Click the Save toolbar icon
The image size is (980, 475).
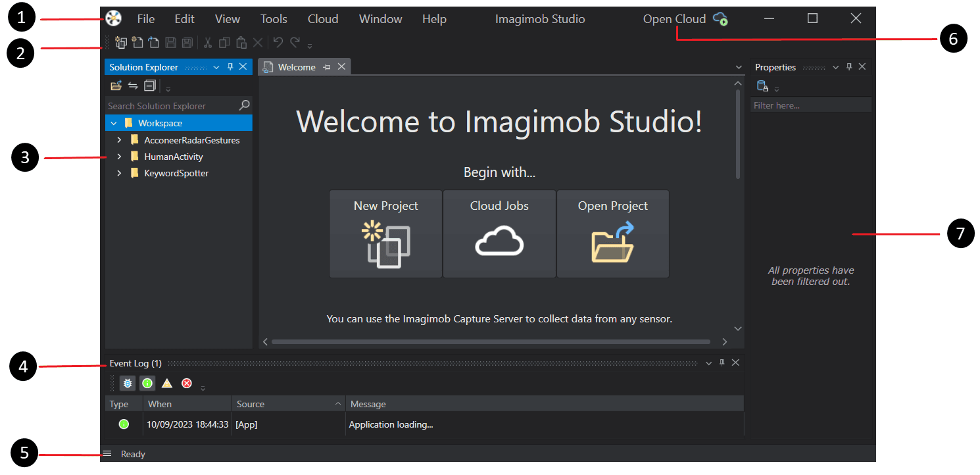click(170, 43)
